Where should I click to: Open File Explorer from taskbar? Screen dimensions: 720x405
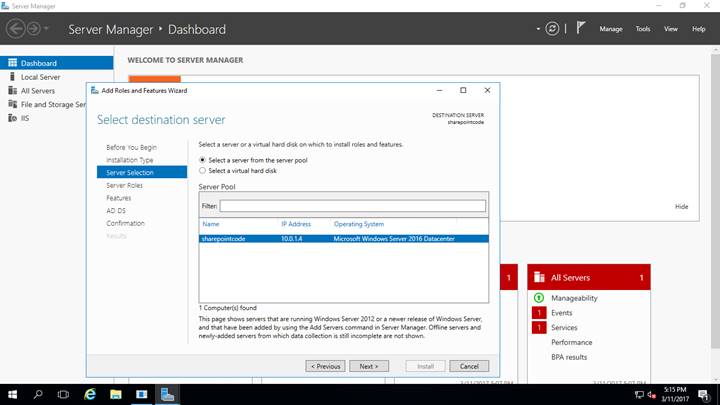coord(115,394)
